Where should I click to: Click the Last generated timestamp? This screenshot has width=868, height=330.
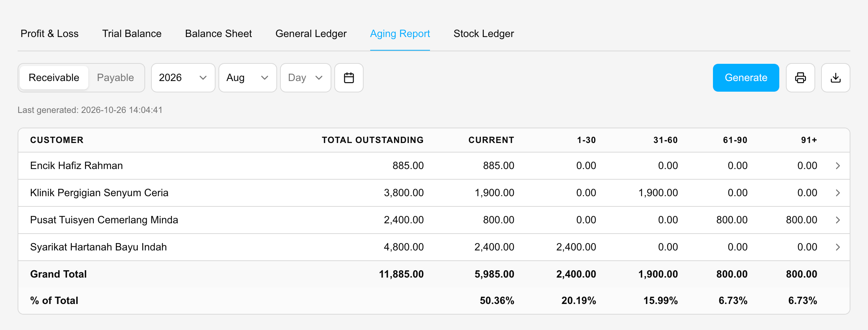(90, 110)
